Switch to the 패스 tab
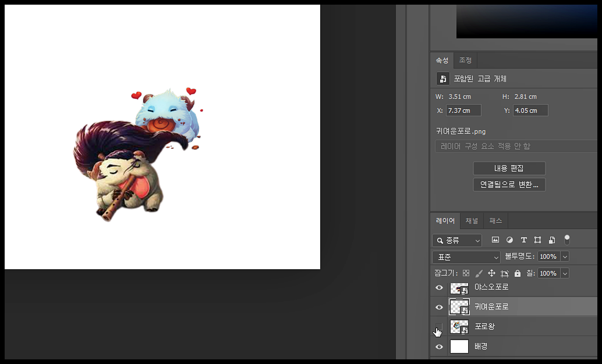This screenshot has width=602, height=364. pyautogui.click(x=495, y=220)
